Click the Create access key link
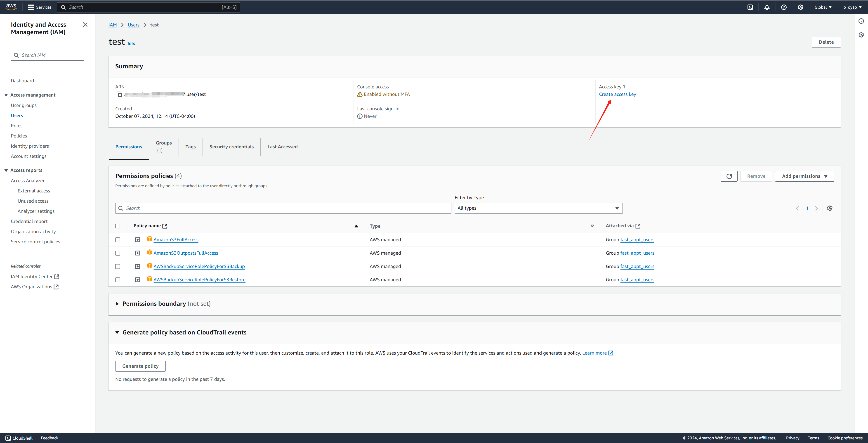This screenshot has height=443, width=868. click(x=617, y=94)
